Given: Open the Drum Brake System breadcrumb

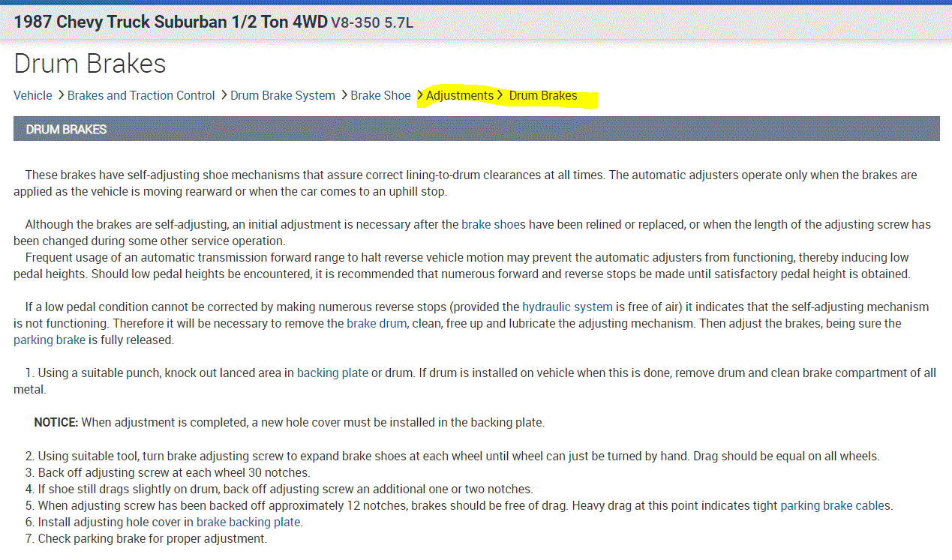Looking at the screenshot, I should click(x=283, y=95).
